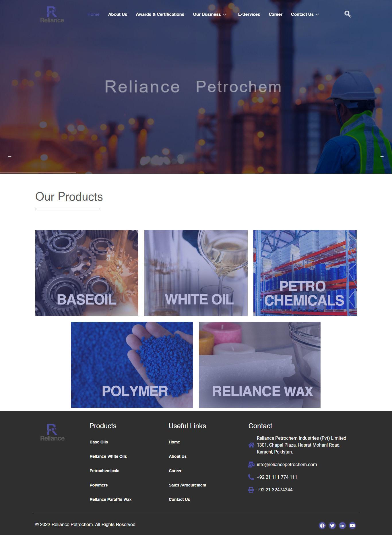Open Awards & Certifications nav item
The height and width of the screenshot is (535, 392).
160,14
